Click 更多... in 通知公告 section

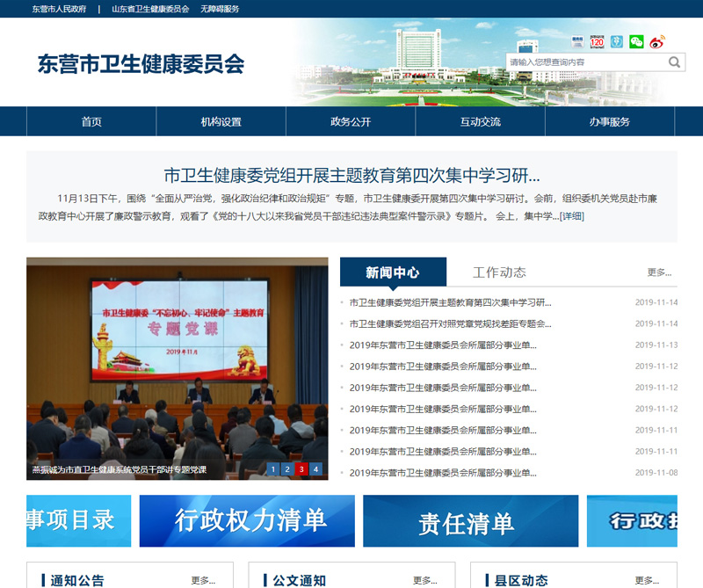coord(203,580)
